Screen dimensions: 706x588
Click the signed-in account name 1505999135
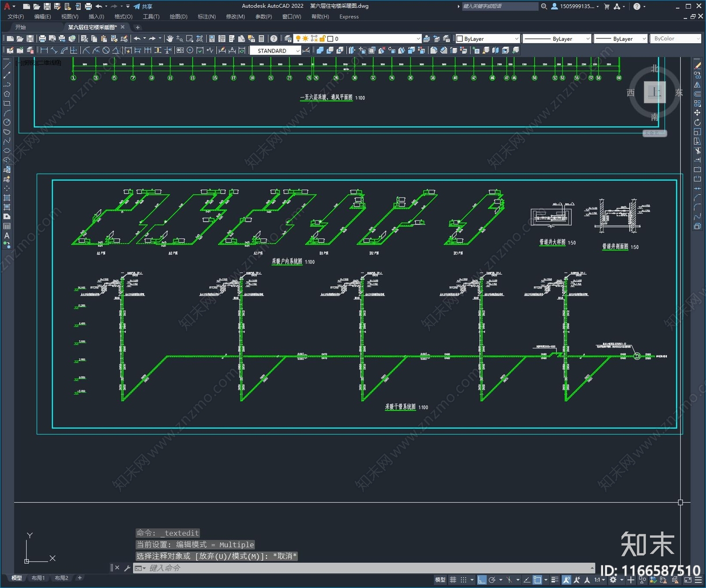click(576, 6)
